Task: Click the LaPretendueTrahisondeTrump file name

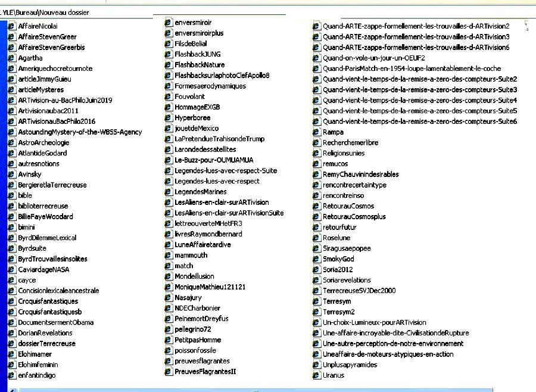Action: (220, 139)
